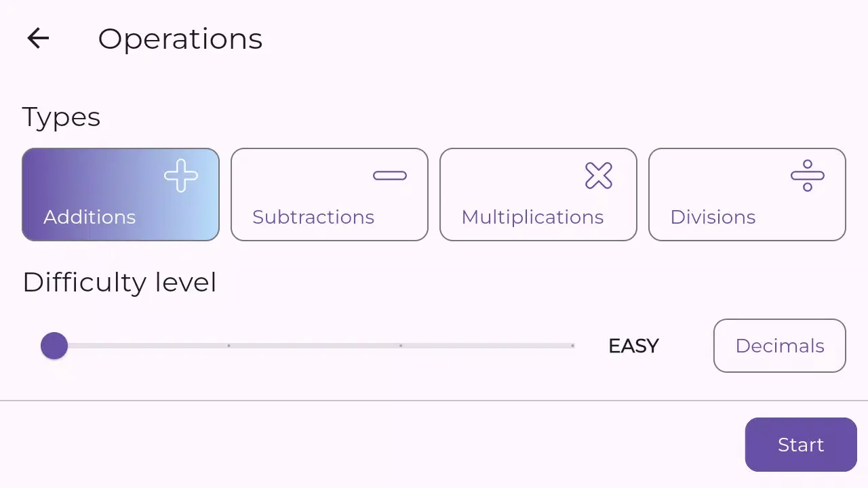Click the minus icon on Subtractions card
868x488 pixels.
click(x=390, y=176)
